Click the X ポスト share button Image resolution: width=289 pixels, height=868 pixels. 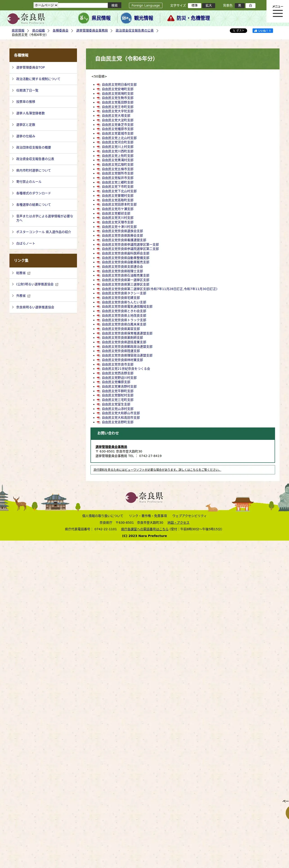click(x=238, y=31)
